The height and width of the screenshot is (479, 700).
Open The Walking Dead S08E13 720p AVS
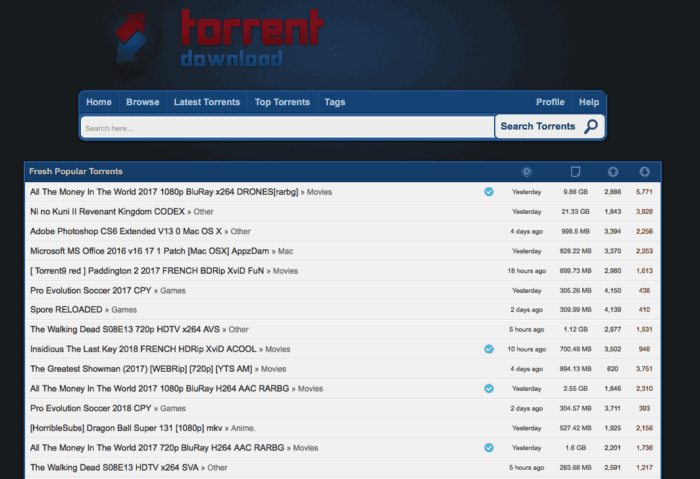coord(125,329)
